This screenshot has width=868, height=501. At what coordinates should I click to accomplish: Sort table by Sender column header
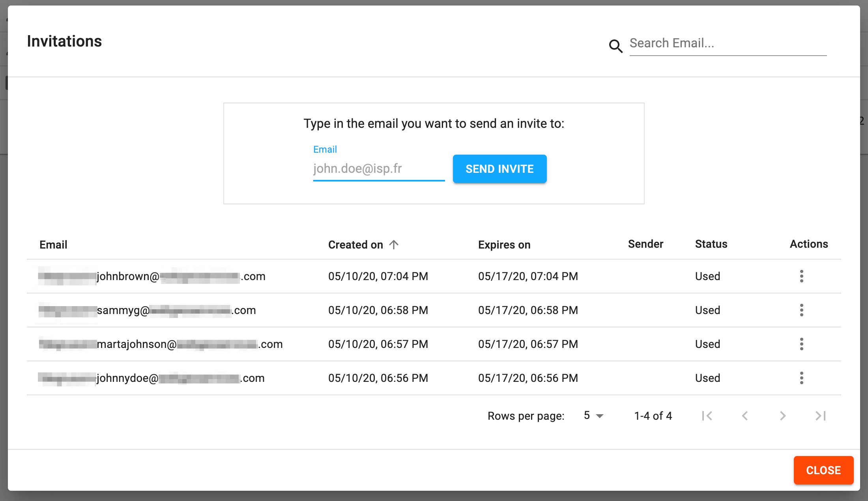pos(645,244)
